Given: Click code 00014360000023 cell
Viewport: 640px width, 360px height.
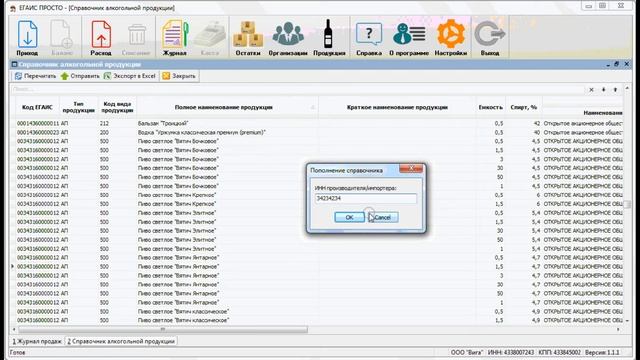Looking at the screenshot, I should pos(38,132).
